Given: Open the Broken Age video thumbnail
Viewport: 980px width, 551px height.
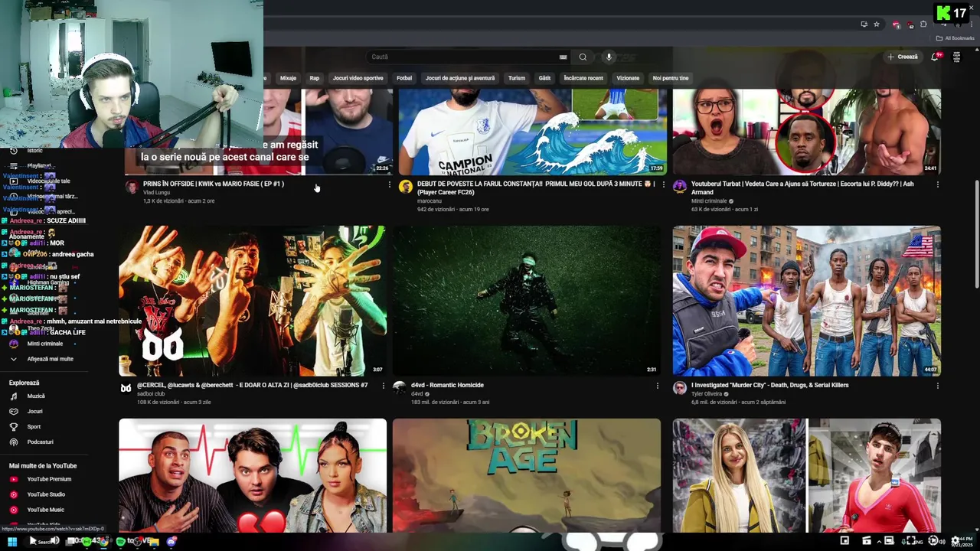Looking at the screenshot, I should tap(527, 475).
